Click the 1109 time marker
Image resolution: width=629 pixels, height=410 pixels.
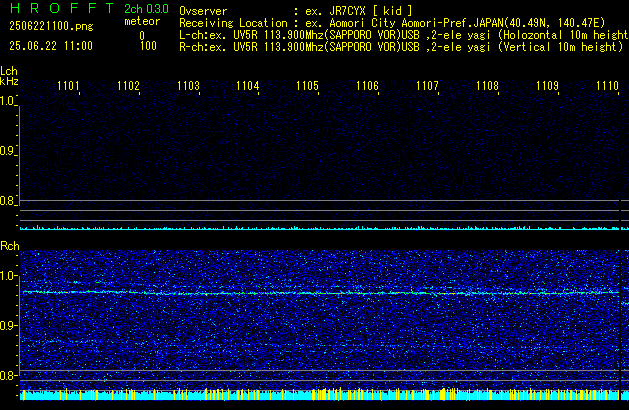pos(547,86)
